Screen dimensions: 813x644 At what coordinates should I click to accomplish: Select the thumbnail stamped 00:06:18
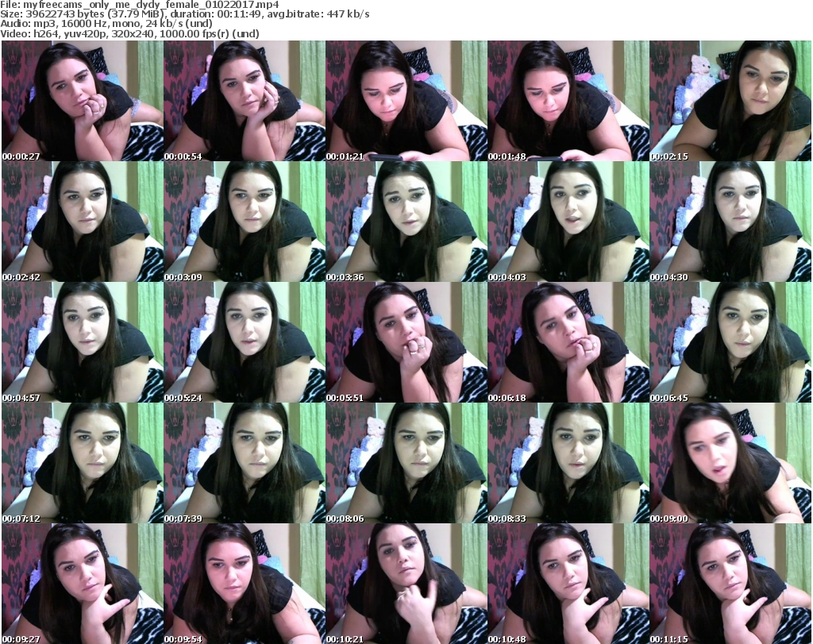[568, 342]
